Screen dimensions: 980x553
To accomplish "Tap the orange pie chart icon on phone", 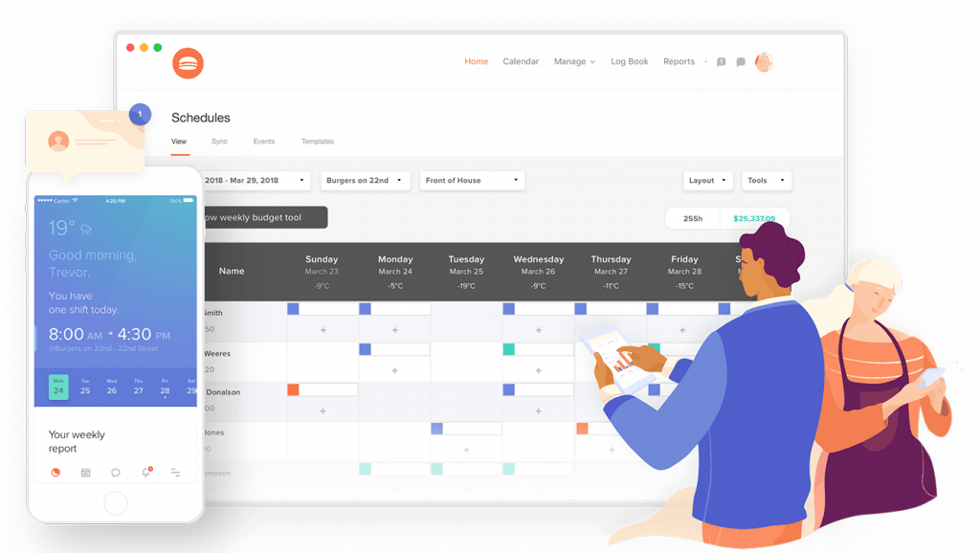I will (56, 473).
